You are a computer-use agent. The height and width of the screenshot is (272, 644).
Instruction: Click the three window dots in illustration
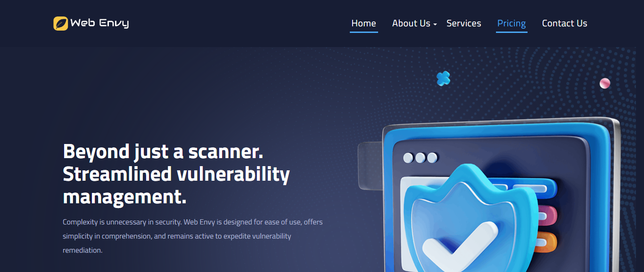pos(421,158)
